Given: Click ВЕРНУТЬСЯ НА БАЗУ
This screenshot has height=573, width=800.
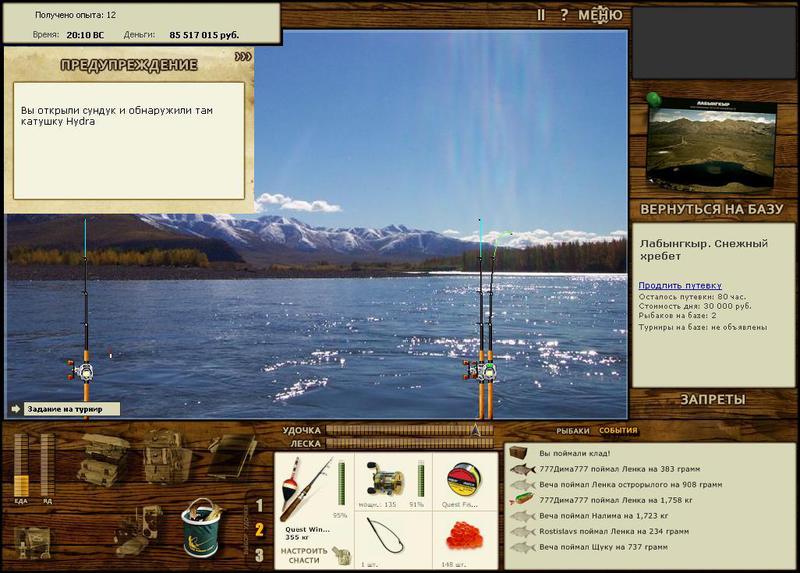Looking at the screenshot, I should click(712, 209).
